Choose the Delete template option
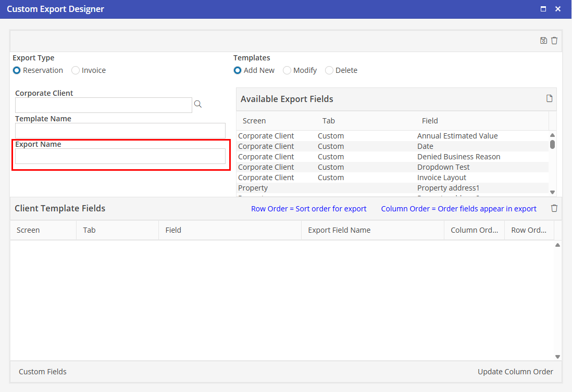This screenshot has width=572, height=392. point(329,70)
